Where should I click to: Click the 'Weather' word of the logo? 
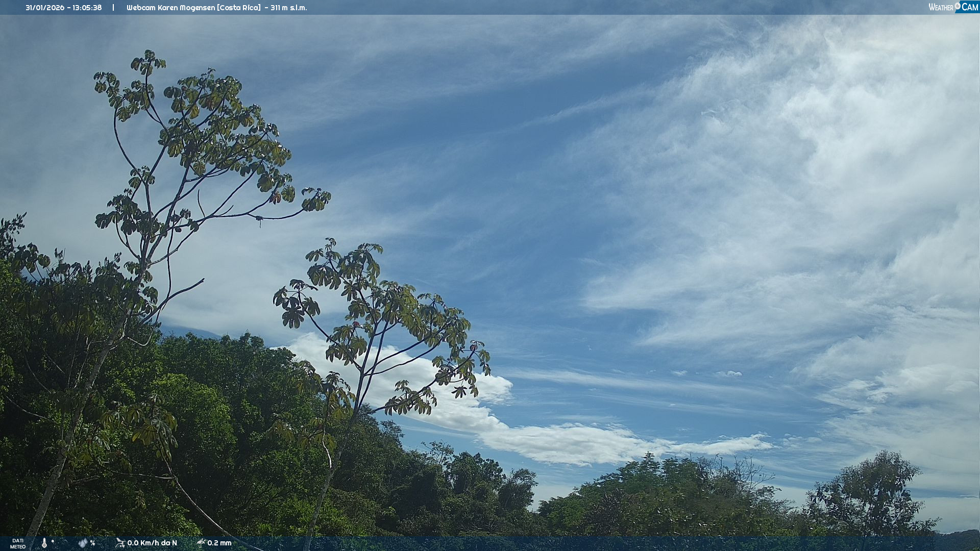tap(940, 7)
